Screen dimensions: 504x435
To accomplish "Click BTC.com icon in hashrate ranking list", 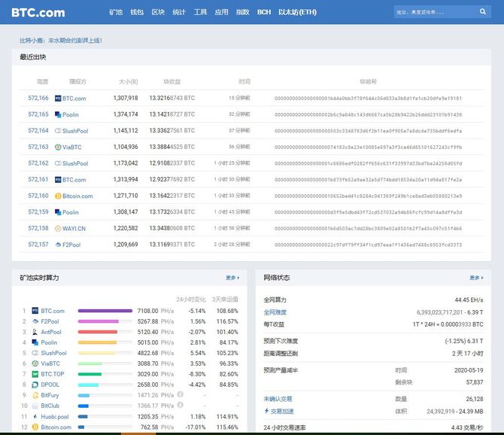I will (35, 311).
